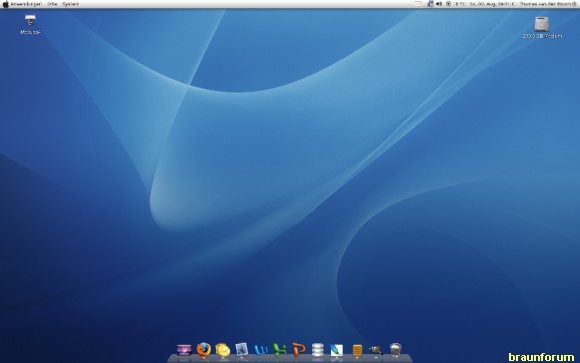This screenshot has width=580, height=363.
Task: Open the database cylinder icon in dock
Action: [x=318, y=350]
